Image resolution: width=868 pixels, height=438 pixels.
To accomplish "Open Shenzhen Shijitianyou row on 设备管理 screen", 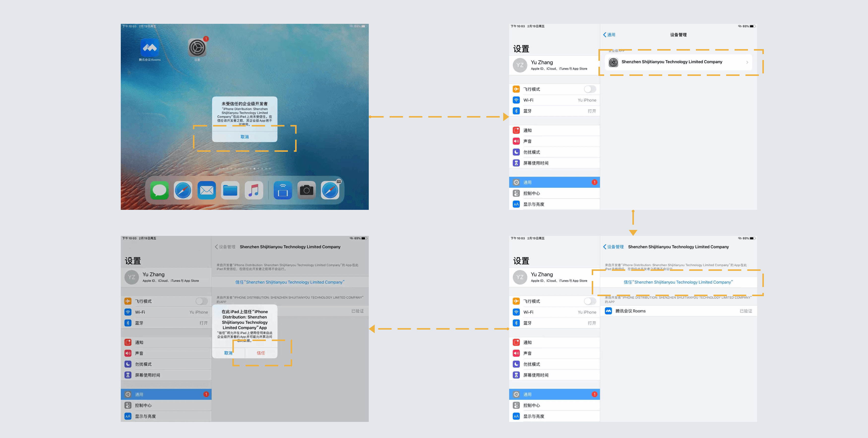I will pos(678,62).
